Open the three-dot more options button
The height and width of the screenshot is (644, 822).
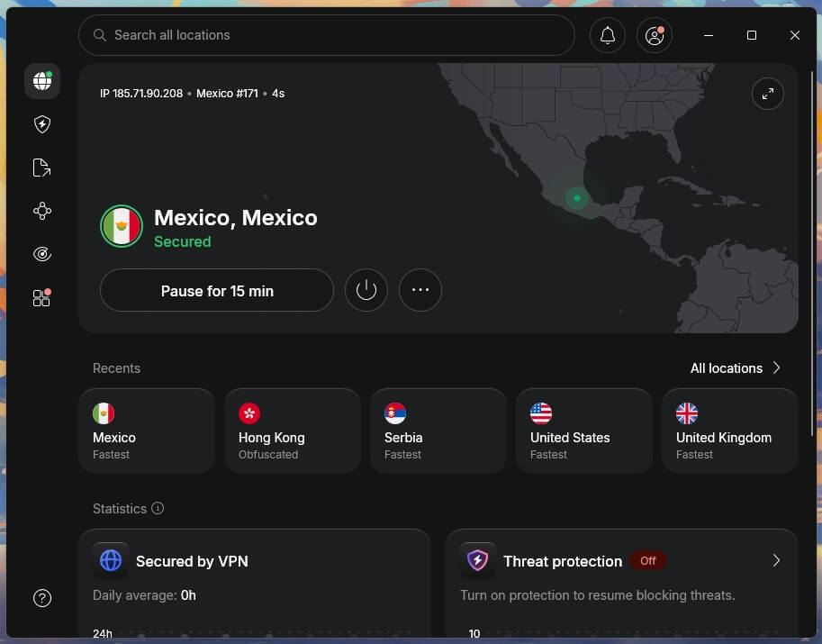click(420, 290)
